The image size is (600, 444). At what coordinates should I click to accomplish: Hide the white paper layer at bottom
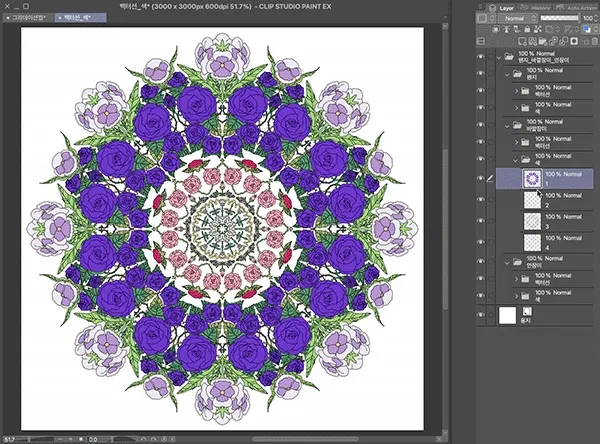click(x=481, y=314)
